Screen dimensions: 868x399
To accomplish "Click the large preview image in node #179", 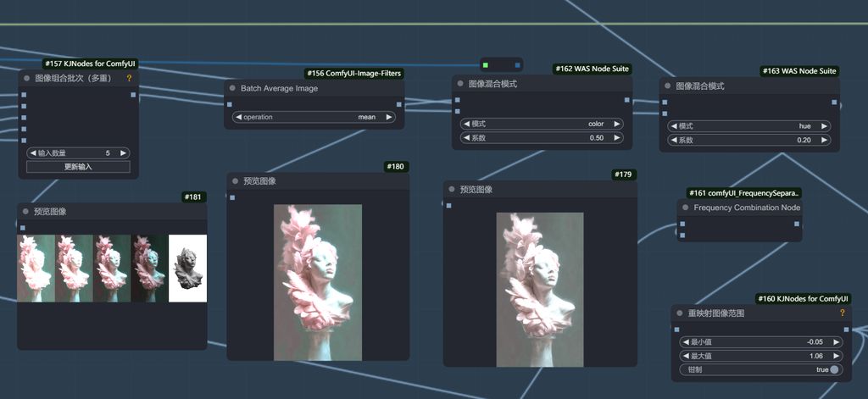I will point(540,289).
